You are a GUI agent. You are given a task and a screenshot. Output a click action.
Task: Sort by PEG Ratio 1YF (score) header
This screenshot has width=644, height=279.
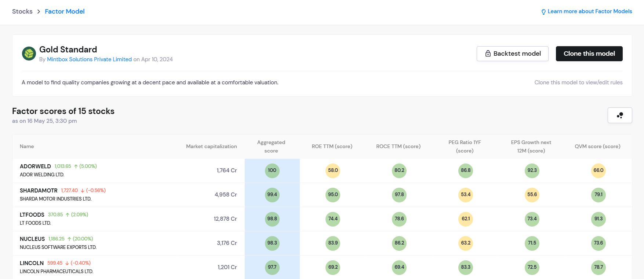[465, 147]
